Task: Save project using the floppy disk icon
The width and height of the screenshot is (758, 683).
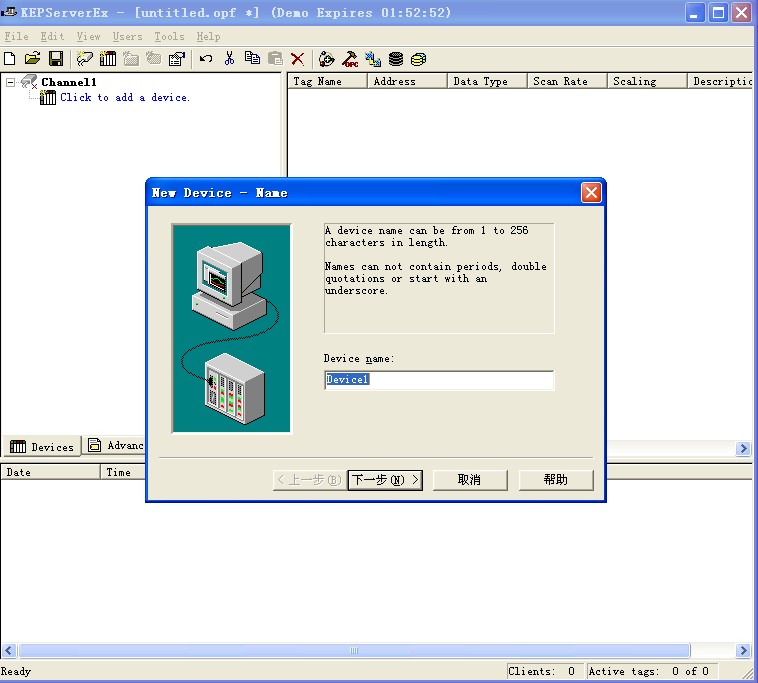Action: pos(56,59)
